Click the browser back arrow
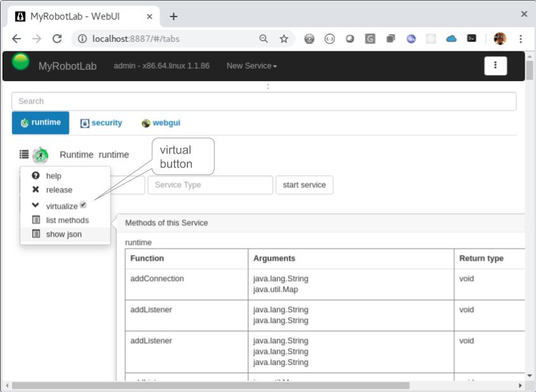Image resolution: width=536 pixels, height=392 pixels. pyautogui.click(x=17, y=39)
